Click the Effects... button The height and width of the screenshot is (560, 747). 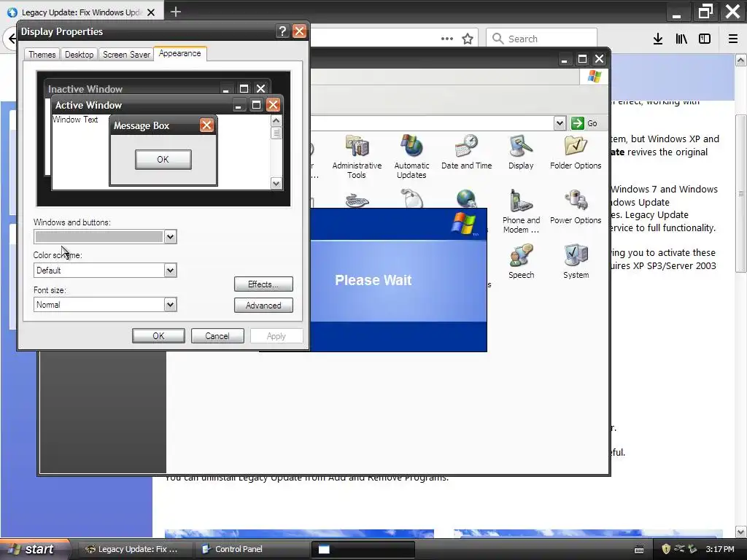click(263, 284)
